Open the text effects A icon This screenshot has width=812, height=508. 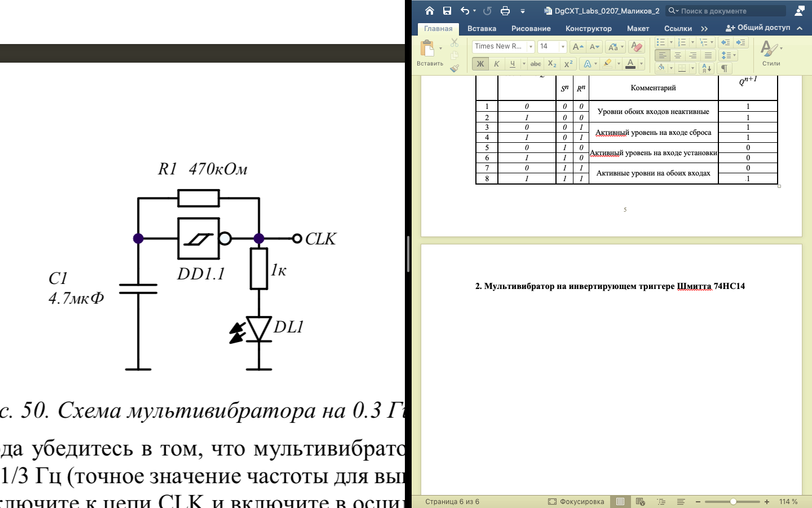pyautogui.click(x=587, y=64)
